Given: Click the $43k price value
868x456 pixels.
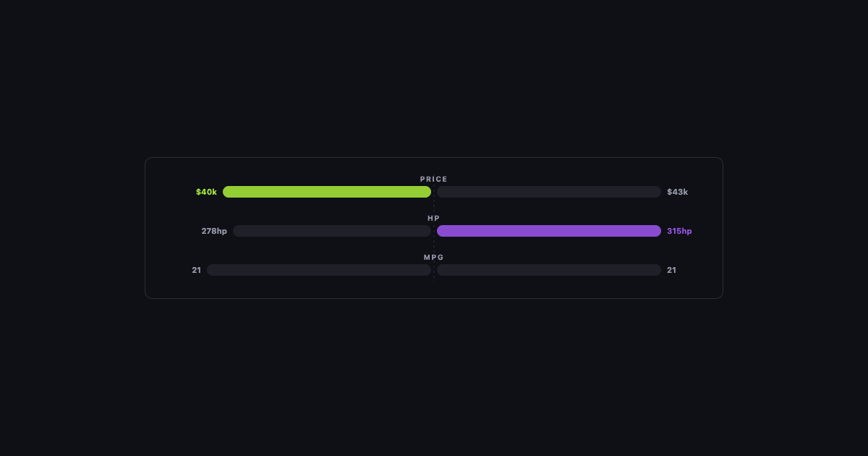Looking at the screenshot, I should coord(678,192).
